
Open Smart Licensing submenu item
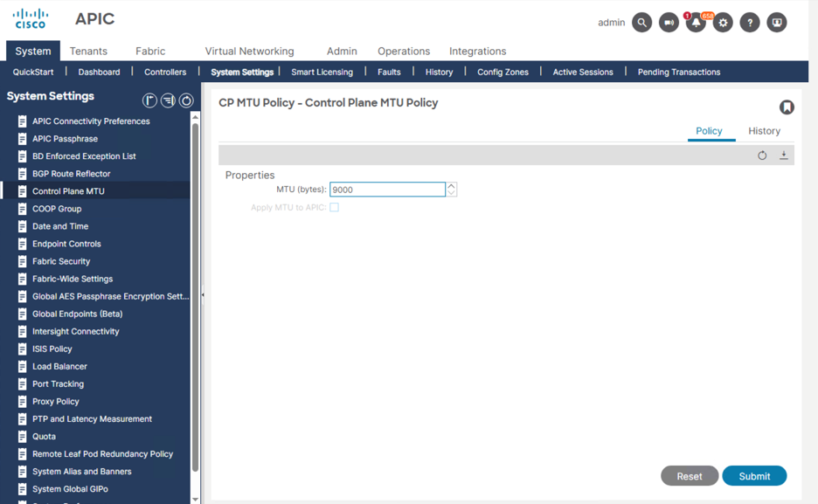click(322, 72)
